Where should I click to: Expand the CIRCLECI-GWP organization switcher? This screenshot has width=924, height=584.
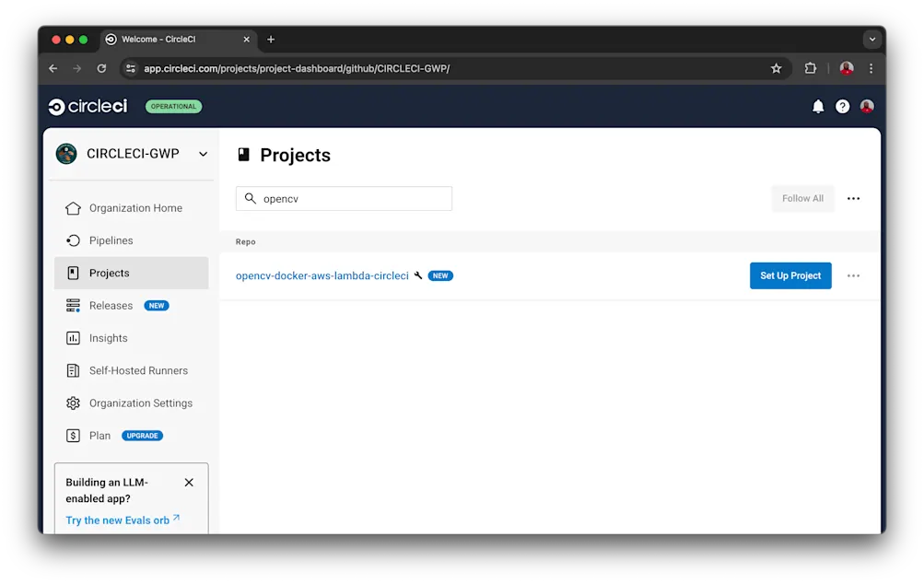pyautogui.click(x=203, y=154)
